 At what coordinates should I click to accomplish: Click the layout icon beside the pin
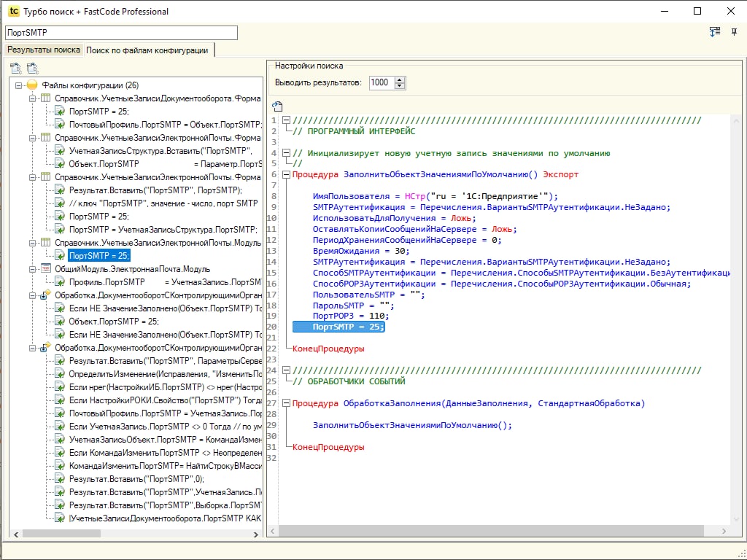(714, 32)
